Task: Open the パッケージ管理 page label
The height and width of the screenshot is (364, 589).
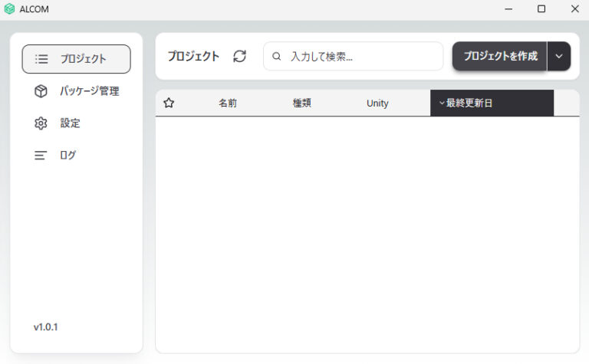Action: pyautogui.click(x=90, y=91)
